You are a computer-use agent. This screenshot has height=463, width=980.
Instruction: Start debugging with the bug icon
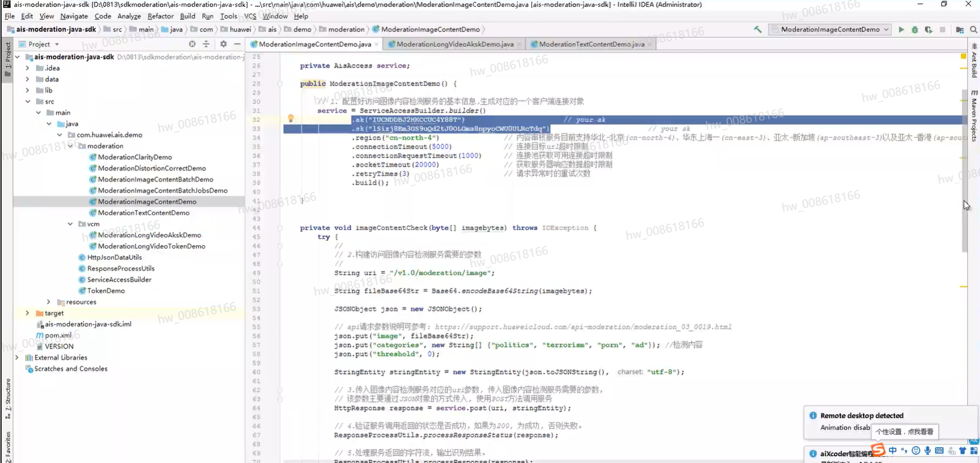[x=915, y=29]
